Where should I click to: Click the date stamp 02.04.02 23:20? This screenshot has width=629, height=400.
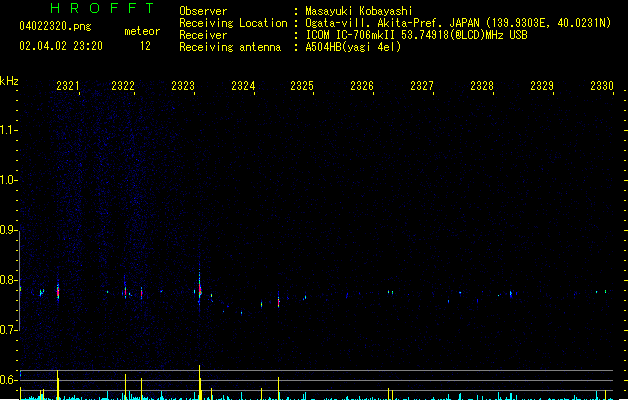61,46
